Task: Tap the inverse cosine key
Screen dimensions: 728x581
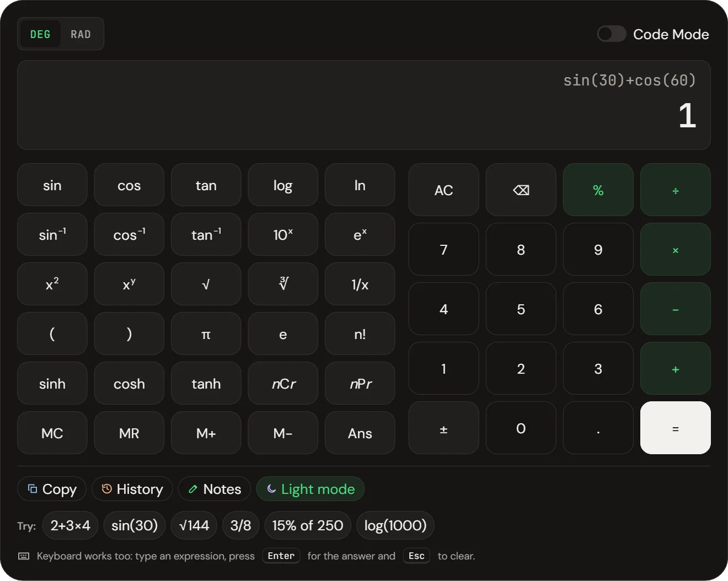Action: [129, 234]
